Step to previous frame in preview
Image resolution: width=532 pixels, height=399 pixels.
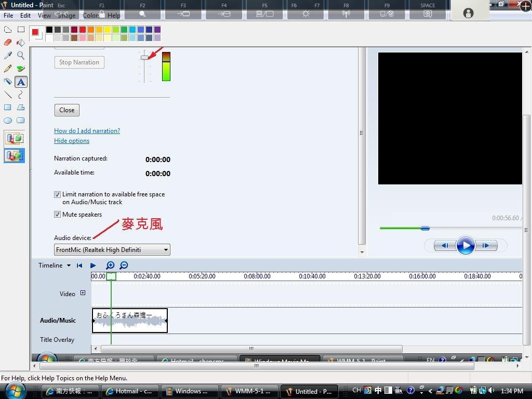[x=445, y=245]
